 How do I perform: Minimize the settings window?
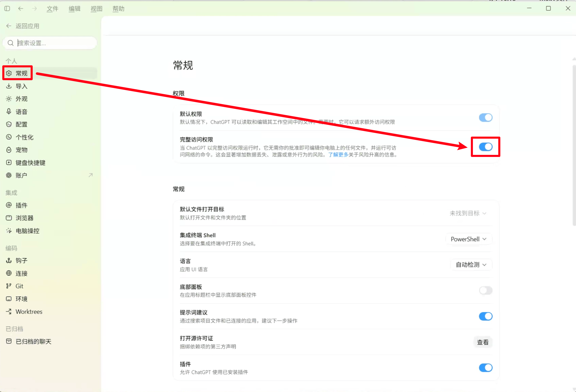(529, 8)
